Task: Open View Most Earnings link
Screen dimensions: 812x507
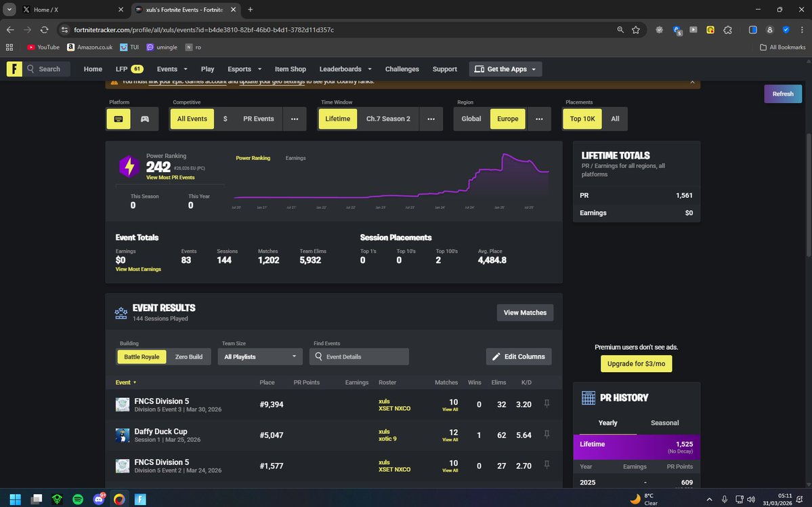Action: pyautogui.click(x=138, y=269)
